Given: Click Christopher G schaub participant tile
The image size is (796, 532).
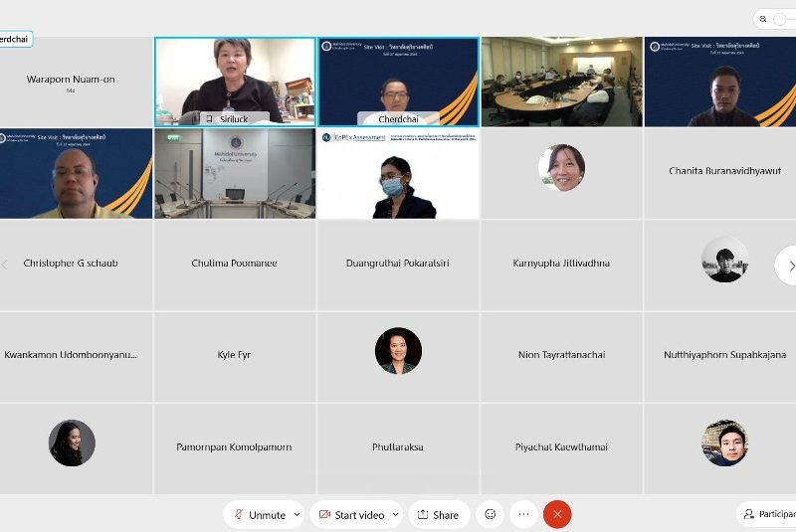Looking at the screenshot, I should pos(72,265).
